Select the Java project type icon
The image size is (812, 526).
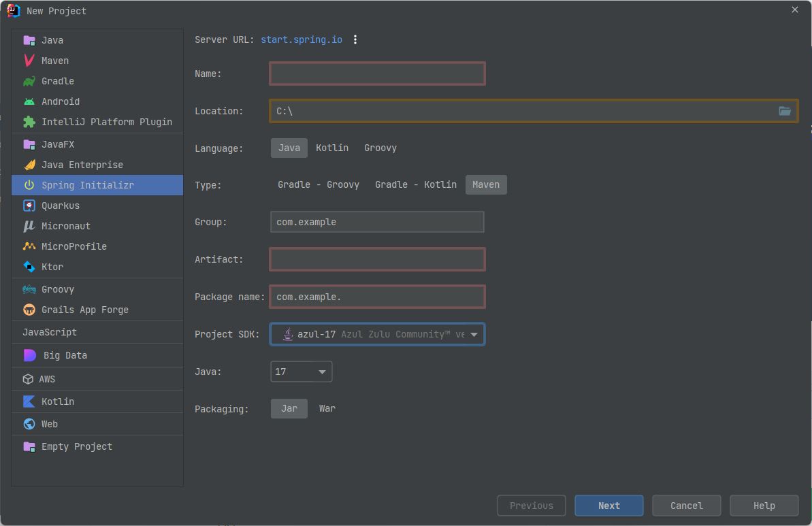pyautogui.click(x=29, y=40)
